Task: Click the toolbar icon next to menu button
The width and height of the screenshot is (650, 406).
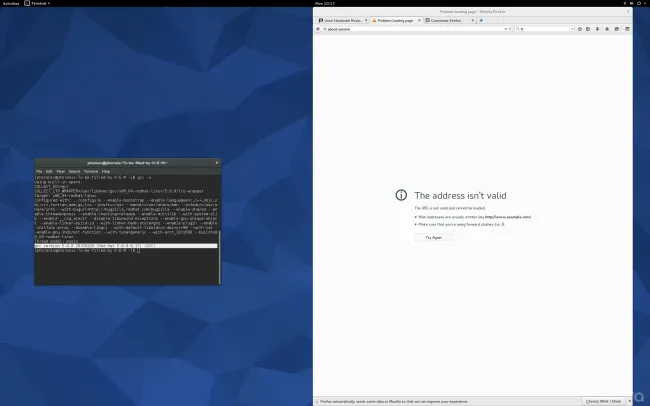Action: point(617,29)
